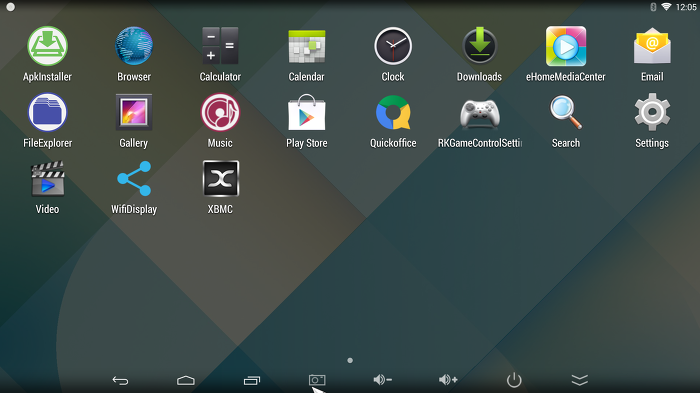Show recent apps list
This screenshot has height=393, width=700.
coord(252,380)
